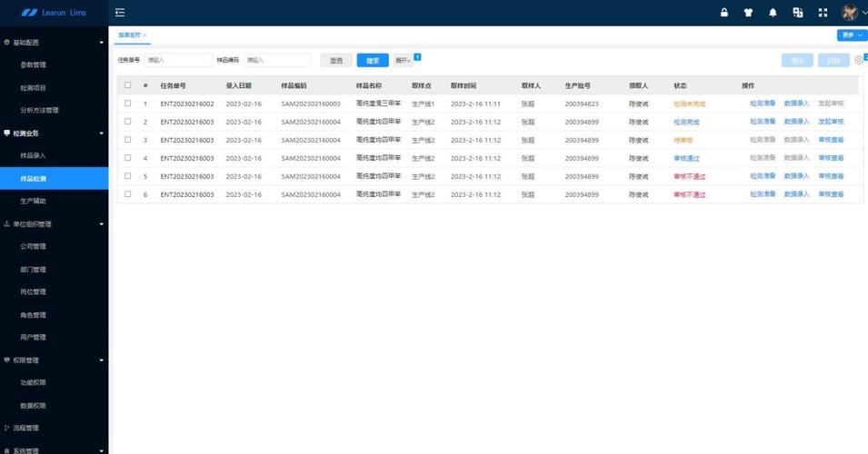This screenshot has width=868, height=454.
Task: Toggle fullscreen mode icon
Action: click(x=823, y=13)
